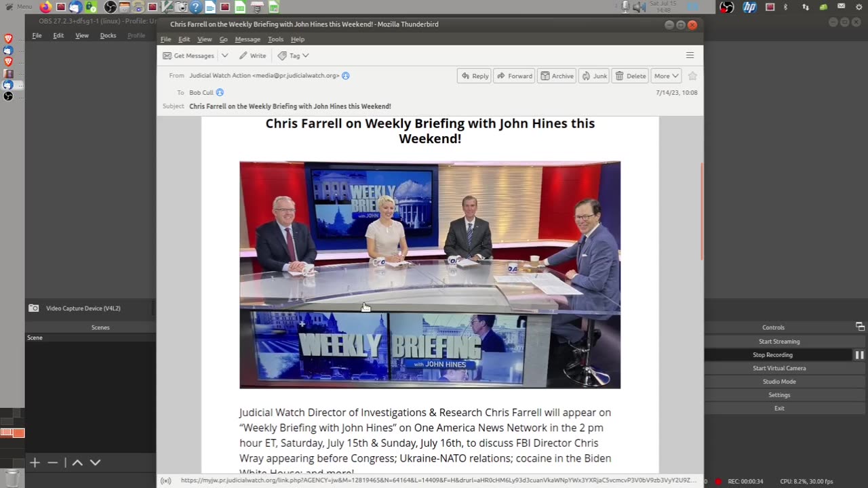Click Start Streaming in OBS Controls

pyautogui.click(x=778, y=342)
